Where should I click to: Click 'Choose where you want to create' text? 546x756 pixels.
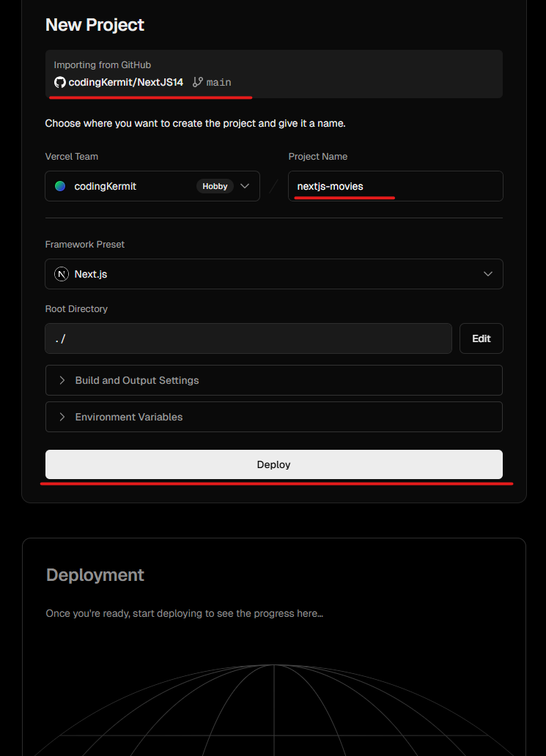[196, 123]
